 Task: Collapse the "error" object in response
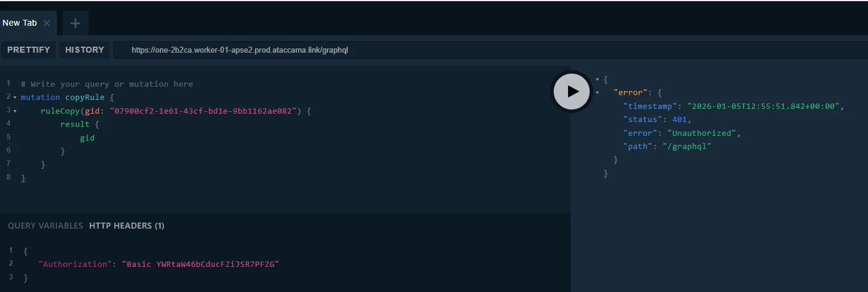point(597,93)
